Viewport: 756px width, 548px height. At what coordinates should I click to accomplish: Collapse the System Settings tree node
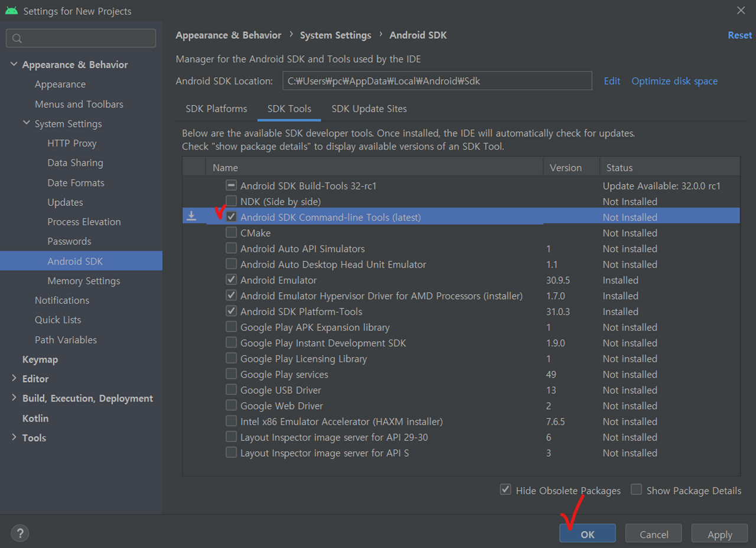pyautogui.click(x=27, y=123)
